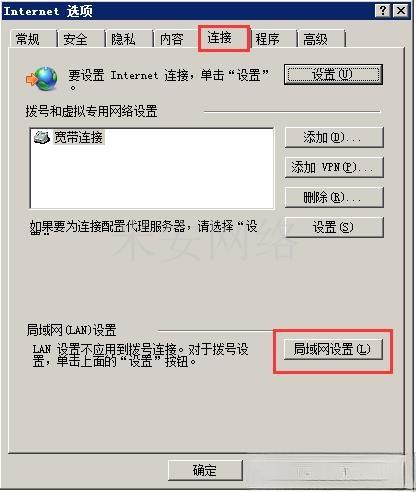Screen dimensions: 416x492
Task: Open the 安全 tab
Action: (x=81, y=39)
